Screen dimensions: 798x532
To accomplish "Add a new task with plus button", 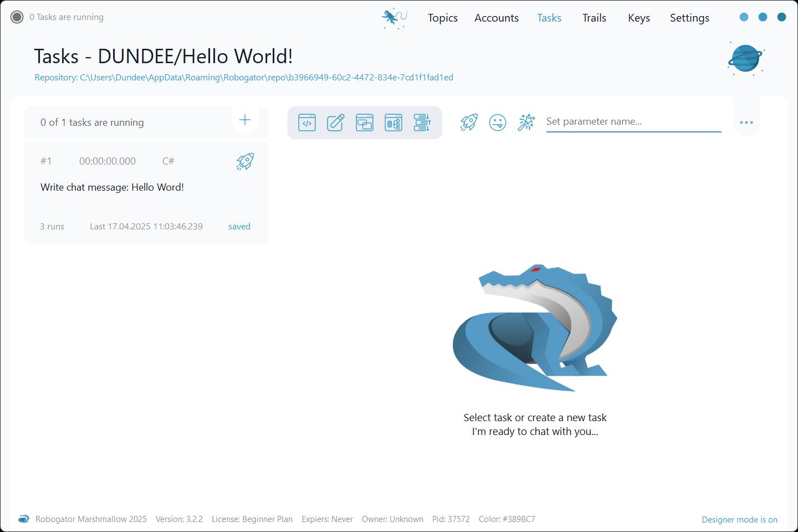I will click(245, 120).
